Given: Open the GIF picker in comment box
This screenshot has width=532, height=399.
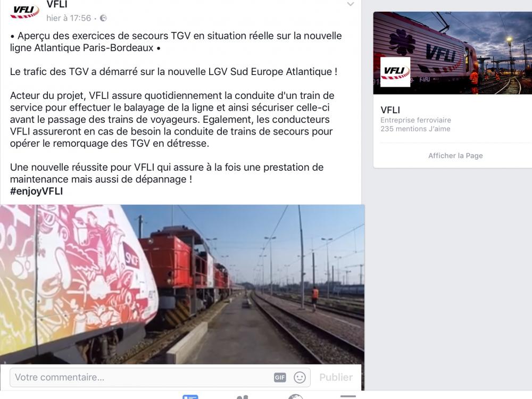Looking at the screenshot, I should [280, 377].
